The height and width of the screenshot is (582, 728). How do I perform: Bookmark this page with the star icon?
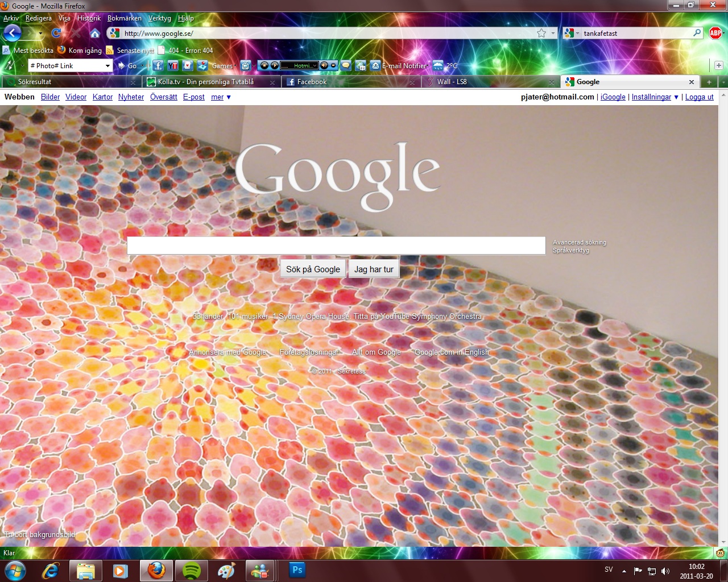tap(541, 33)
